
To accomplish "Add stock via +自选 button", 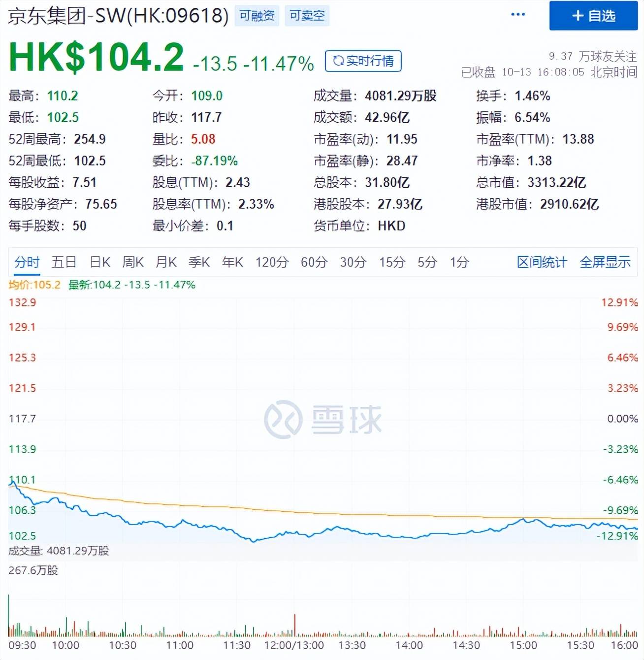I will tap(593, 16).
